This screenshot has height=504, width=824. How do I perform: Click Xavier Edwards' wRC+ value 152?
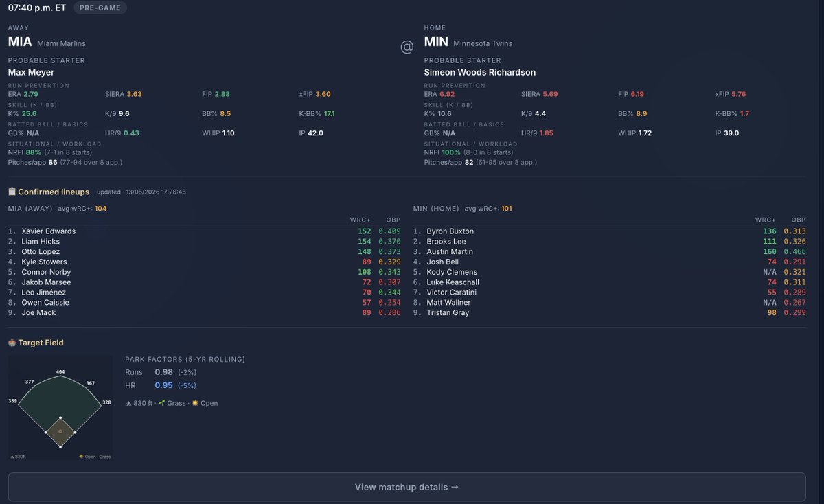pos(365,231)
